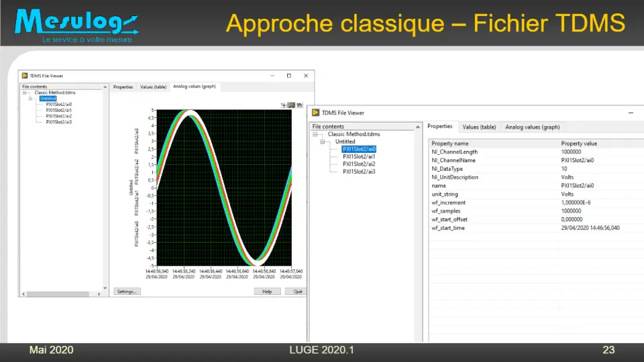Select the zoom tool on graph palette

(292, 105)
